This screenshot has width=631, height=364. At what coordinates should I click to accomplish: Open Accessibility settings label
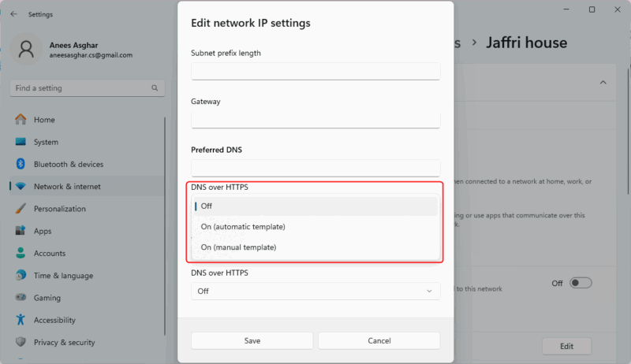(x=54, y=320)
